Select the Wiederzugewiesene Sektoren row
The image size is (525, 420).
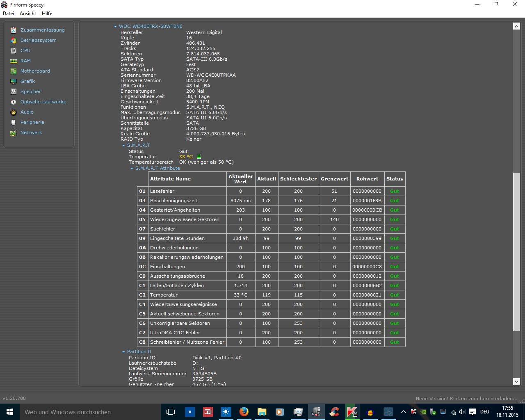(x=271, y=219)
